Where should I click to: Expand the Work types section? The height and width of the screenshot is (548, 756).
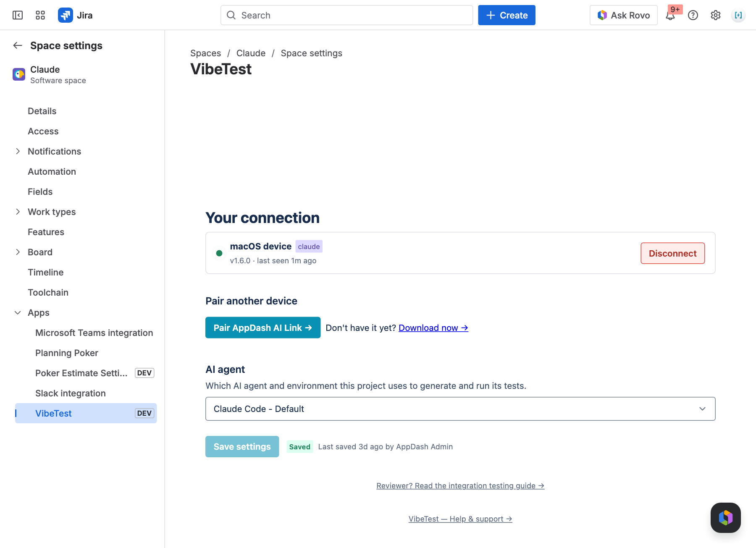[18, 212]
